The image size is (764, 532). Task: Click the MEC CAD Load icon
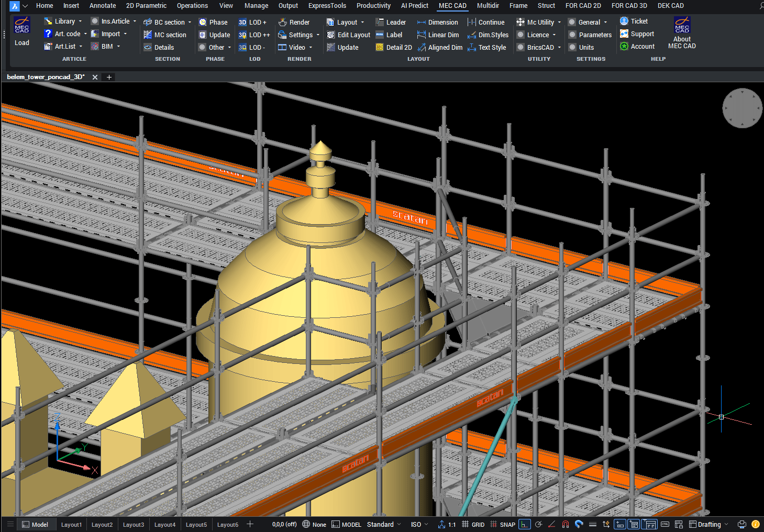(x=22, y=25)
